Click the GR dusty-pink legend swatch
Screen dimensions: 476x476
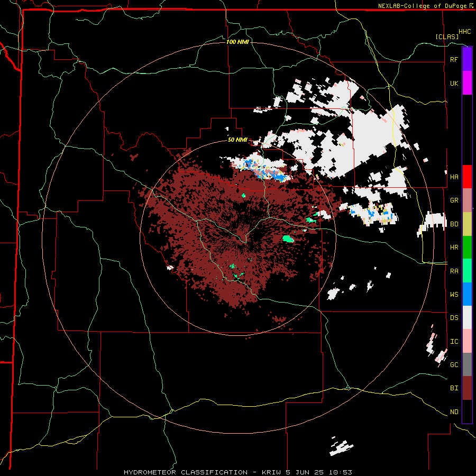467,200
